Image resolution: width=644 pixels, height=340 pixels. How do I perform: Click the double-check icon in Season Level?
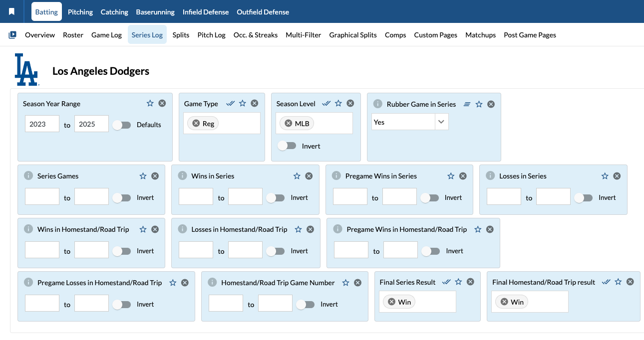point(326,103)
